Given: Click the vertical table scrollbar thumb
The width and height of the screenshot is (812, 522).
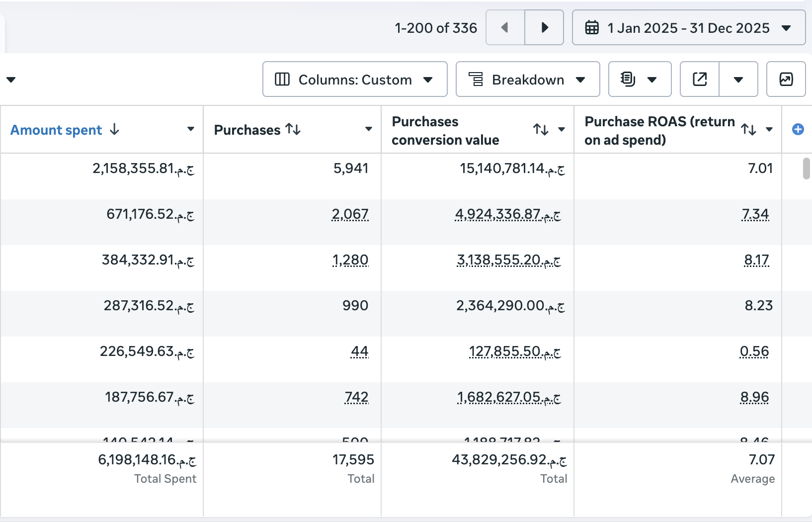Looking at the screenshot, I should tap(807, 168).
